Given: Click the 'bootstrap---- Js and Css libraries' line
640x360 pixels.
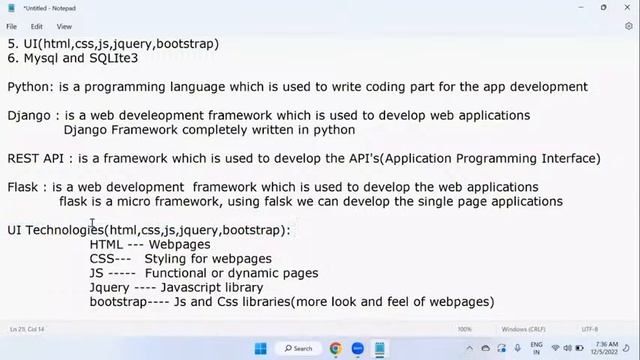Looking at the screenshot, I should (x=292, y=302).
